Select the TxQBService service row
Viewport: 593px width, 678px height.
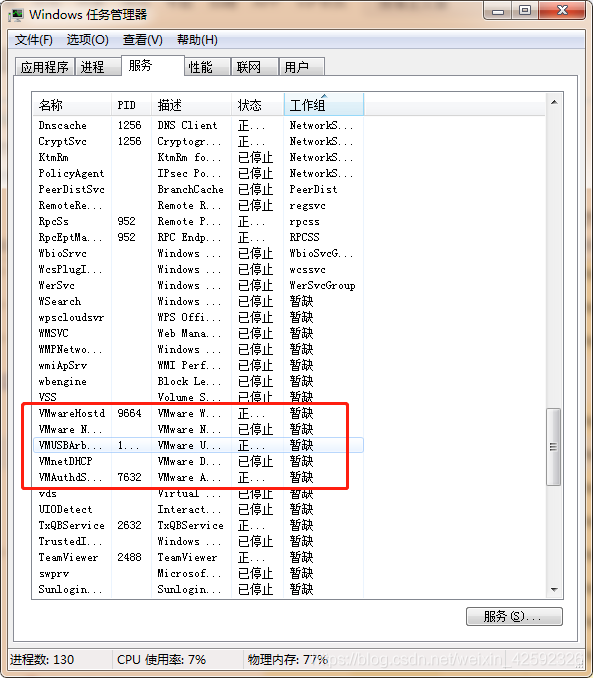pyautogui.click(x=198, y=525)
